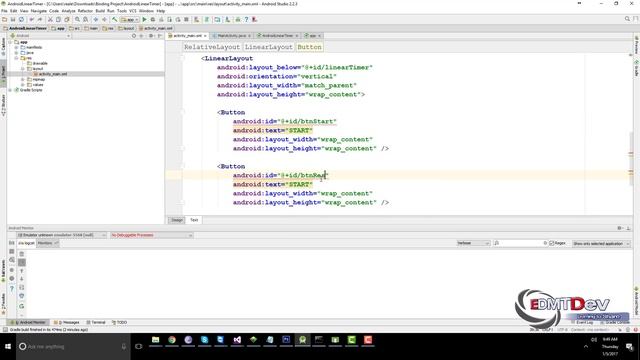Open Show only selected application dropdown
The image size is (640, 360).
tap(601, 244)
